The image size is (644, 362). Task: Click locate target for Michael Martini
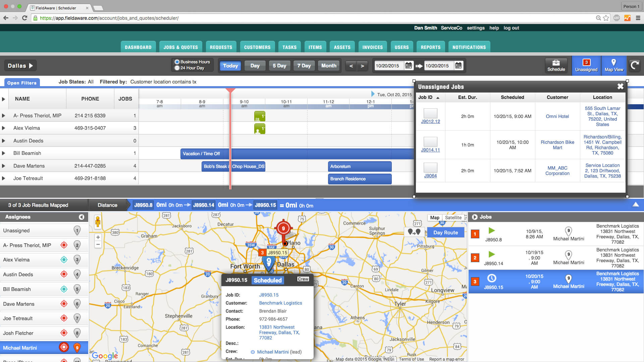tap(64, 347)
